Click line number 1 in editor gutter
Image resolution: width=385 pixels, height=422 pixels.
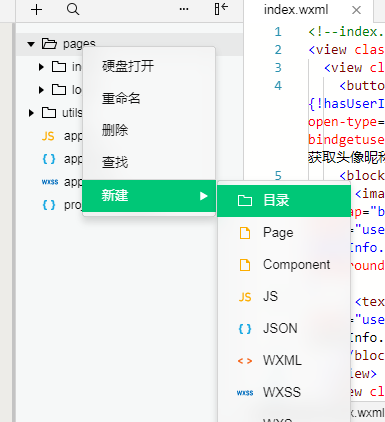[x=278, y=32]
